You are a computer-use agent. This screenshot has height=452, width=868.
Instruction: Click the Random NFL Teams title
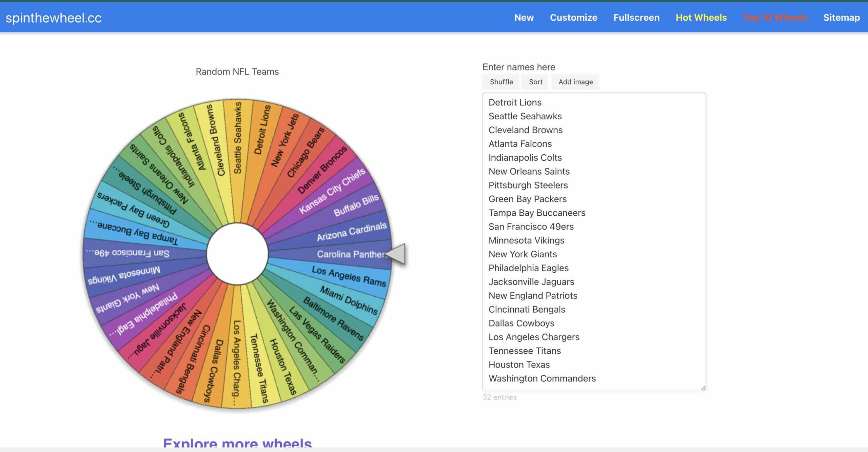tap(237, 72)
